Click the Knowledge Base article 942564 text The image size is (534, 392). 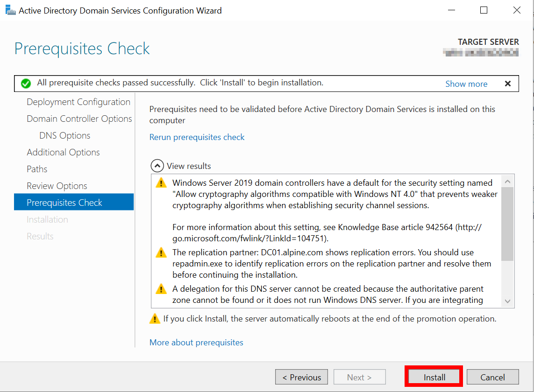click(x=395, y=227)
